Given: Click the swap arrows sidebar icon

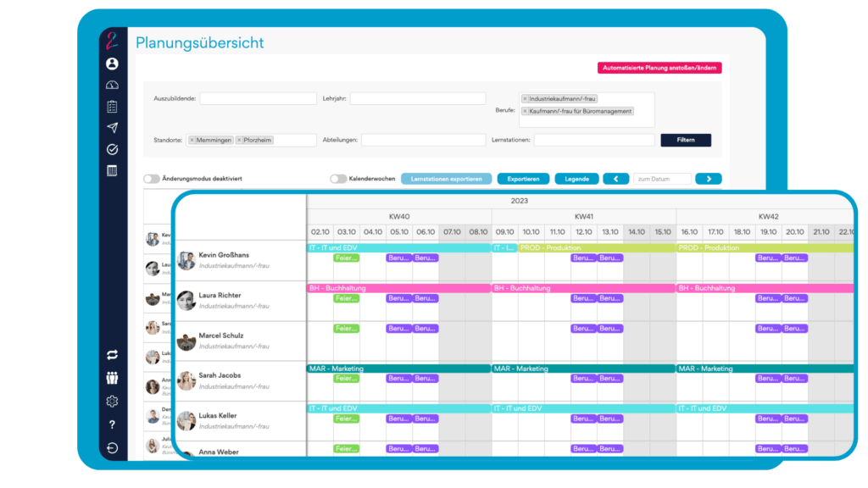Looking at the screenshot, I should [x=113, y=355].
